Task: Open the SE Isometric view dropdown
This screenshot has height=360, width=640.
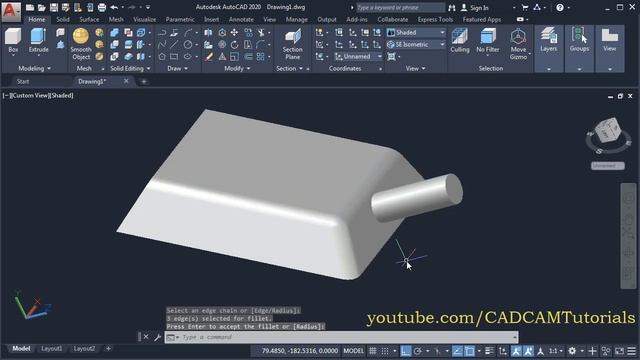Action: pos(416,44)
